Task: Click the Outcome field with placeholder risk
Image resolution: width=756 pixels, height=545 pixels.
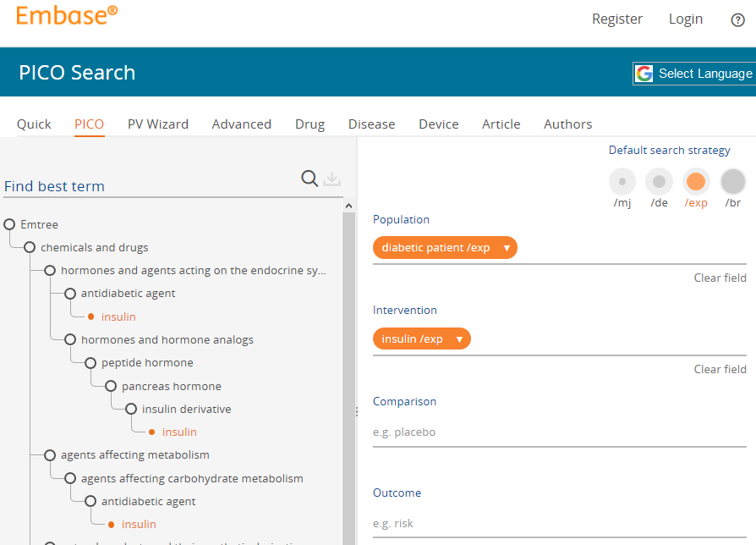Action: point(559,523)
